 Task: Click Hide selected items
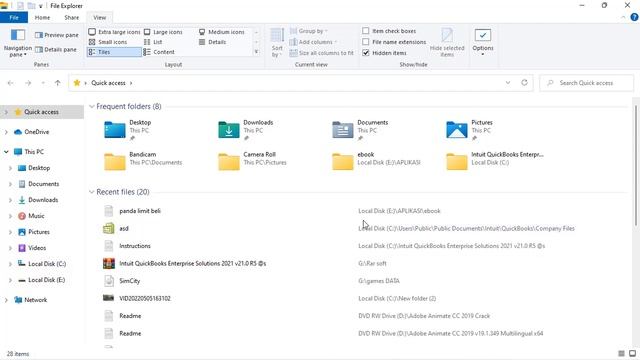[x=447, y=42]
